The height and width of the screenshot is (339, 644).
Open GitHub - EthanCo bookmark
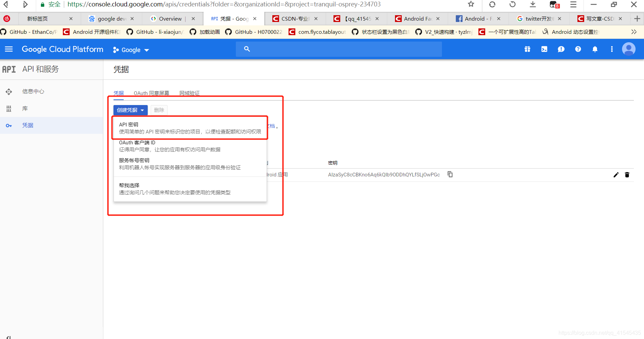pyautogui.click(x=29, y=32)
